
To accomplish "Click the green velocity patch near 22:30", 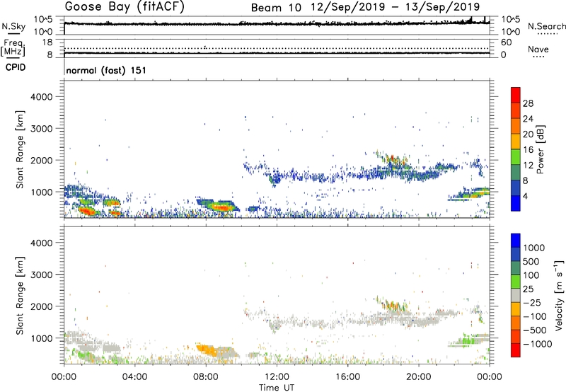I will pos(468,340).
